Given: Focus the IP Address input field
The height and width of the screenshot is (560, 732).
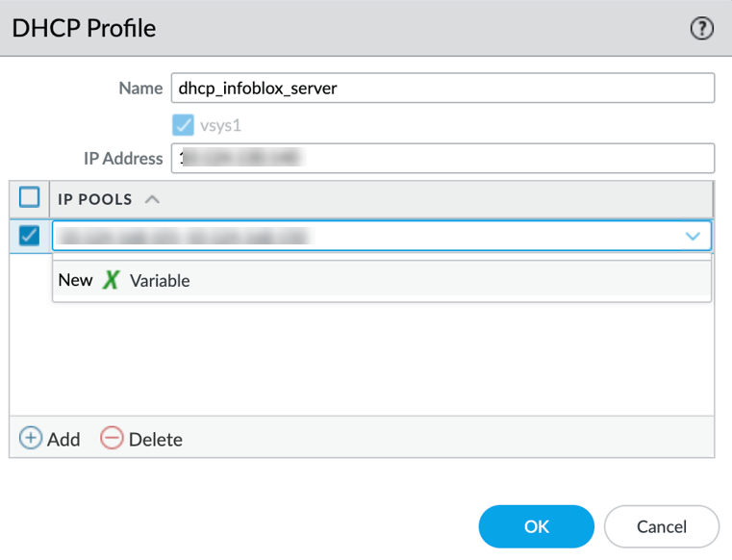Looking at the screenshot, I should 442,158.
